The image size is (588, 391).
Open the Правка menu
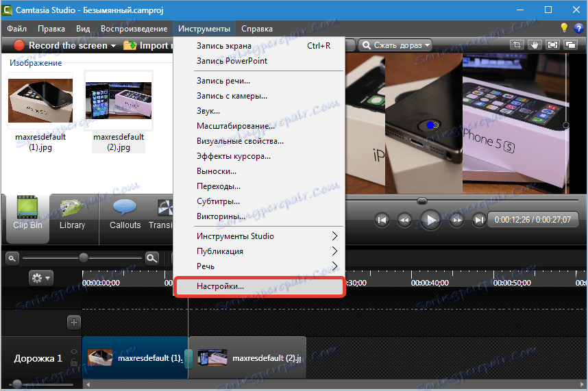[51, 29]
